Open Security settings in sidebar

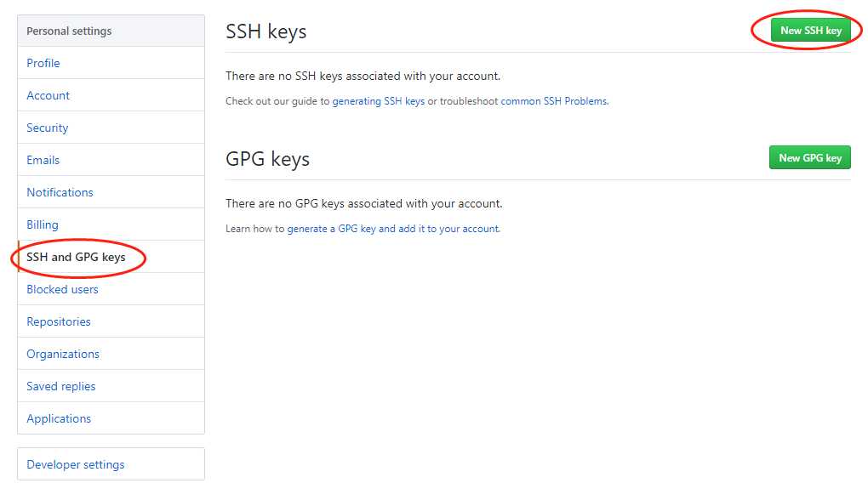coord(48,128)
